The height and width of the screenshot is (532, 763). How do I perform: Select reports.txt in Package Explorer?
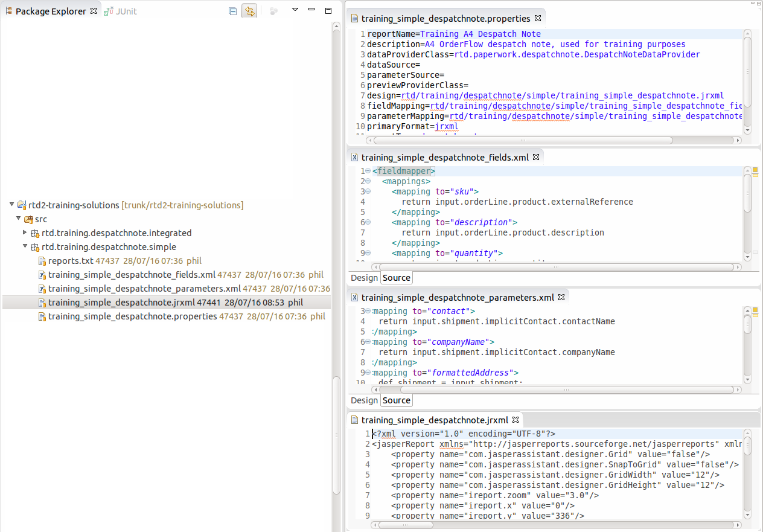tap(69, 260)
